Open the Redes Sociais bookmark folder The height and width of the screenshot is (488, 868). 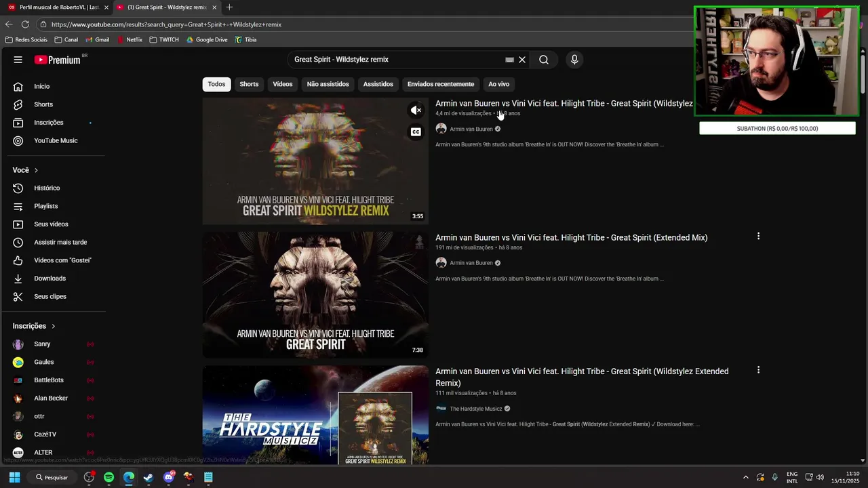tap(26, 40)
